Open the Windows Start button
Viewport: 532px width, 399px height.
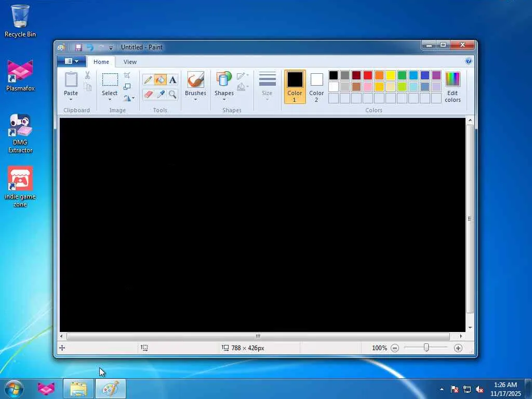14,389
